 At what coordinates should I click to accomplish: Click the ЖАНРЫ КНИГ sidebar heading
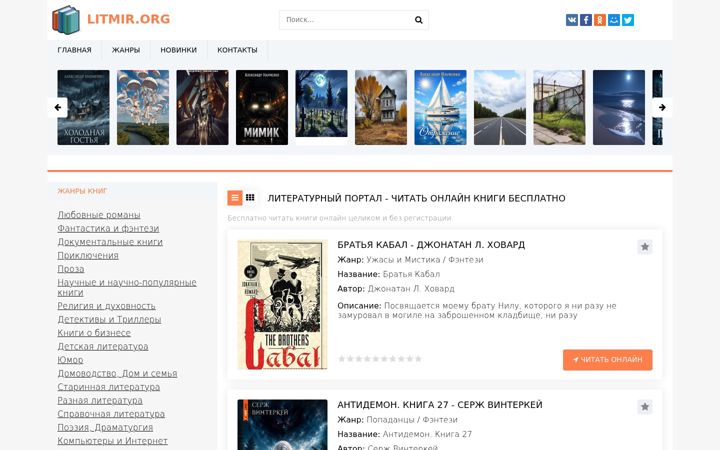point(83,191)
